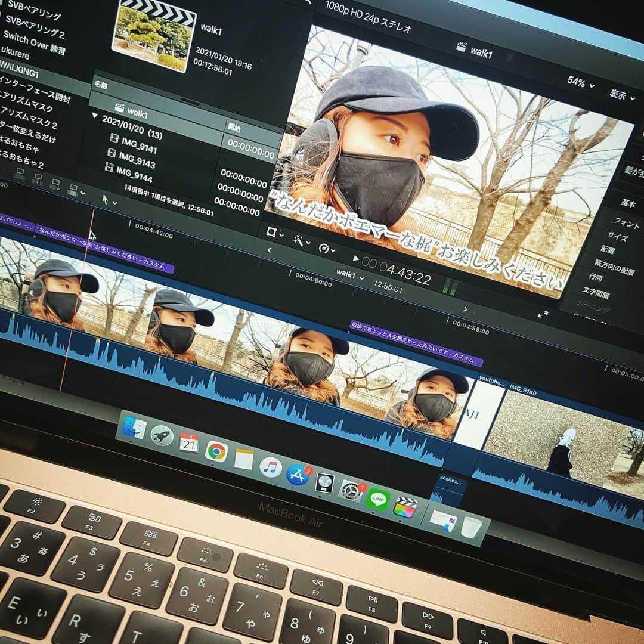The width and height of the screenshot is (644, 644).
Task: Click the walk1 title above the viewer
Action: pyautogui.click(x=475, y=50)
